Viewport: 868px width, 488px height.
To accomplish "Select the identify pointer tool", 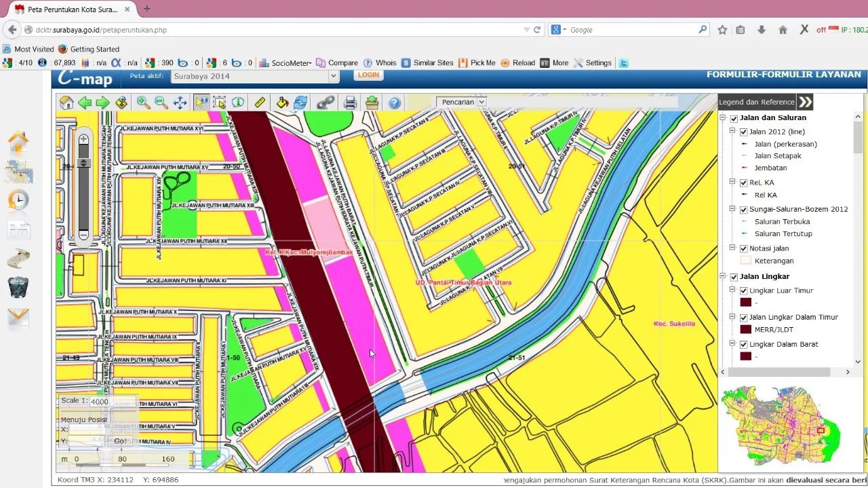I will point(201,102).
